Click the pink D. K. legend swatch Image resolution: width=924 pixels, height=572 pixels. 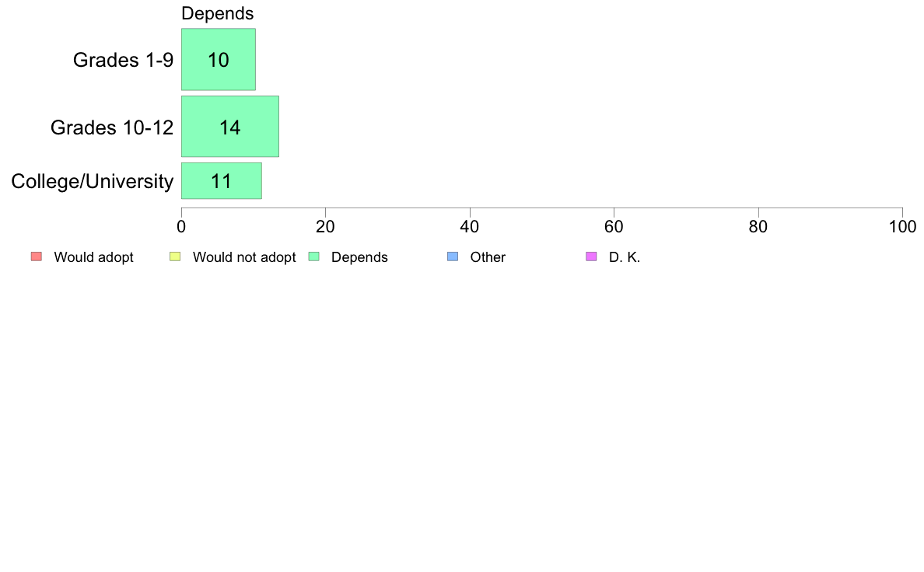point(592,256)
